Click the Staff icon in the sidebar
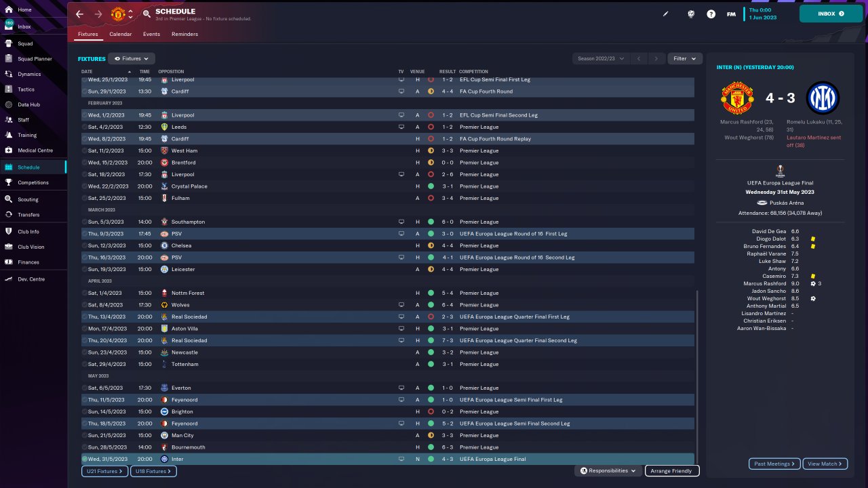868x488 pixels. (9, 120)
